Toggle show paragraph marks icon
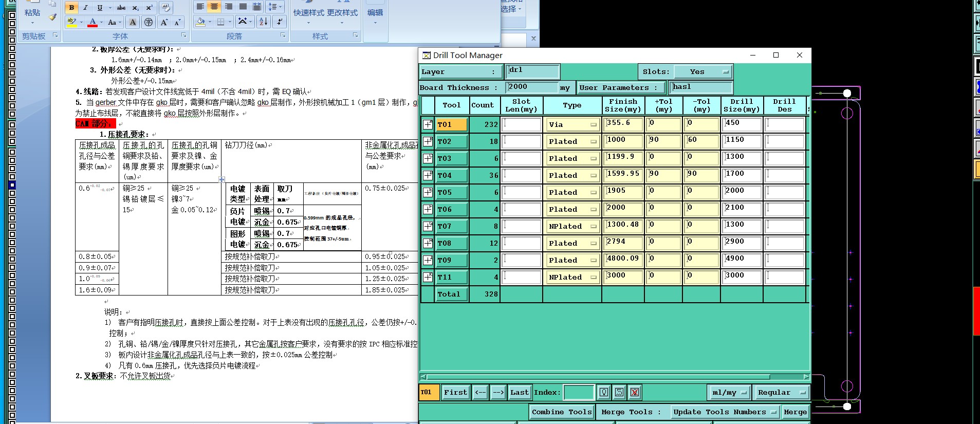This screenshot has height=424, width=980. click(x=280, y=22)
